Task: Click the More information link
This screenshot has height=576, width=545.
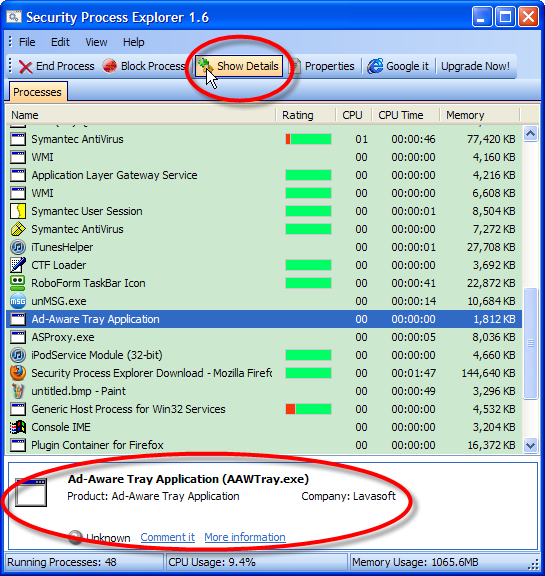Action: pyautogui.click(x=245, y=537)
